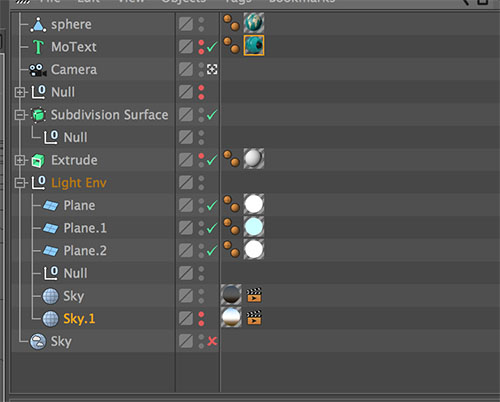Click the sphere polygon object icon
The height and width of the screenshot is (402, 500).
[x=38, y=25]
